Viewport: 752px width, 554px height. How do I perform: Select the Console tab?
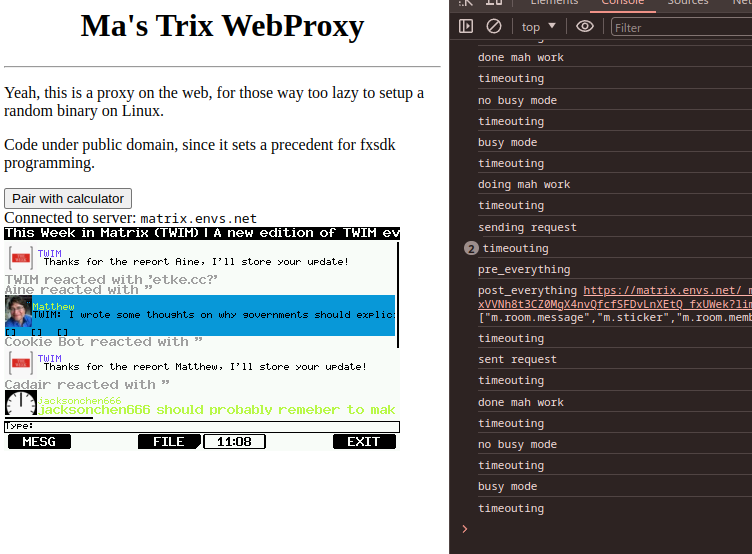(x=622, y=3)
